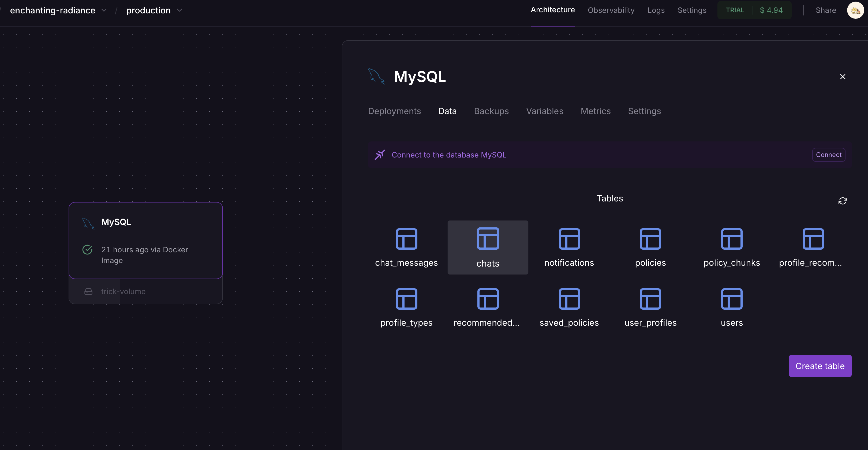
Task: Click 'Connect to the database MySQL' text
Action: [x=449, y=155]
